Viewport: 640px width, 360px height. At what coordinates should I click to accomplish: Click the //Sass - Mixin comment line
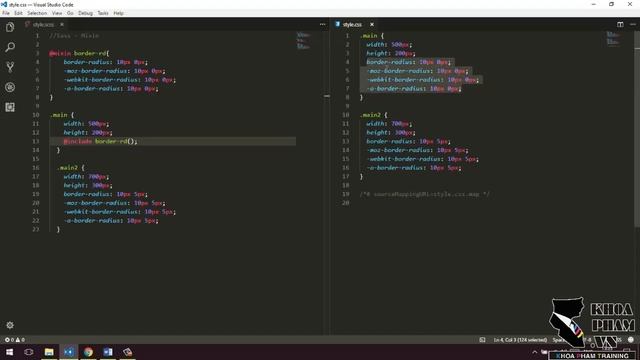pyautogui.click(x=74, y=36)
